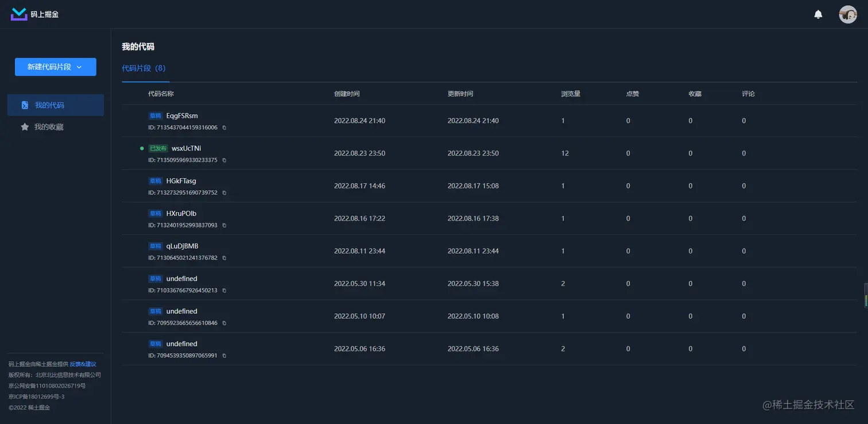The width and height of the screenshot is (868, 424).
Task: Expand the 新建代码片段 dropdown
Action: (x=56, y=67)
